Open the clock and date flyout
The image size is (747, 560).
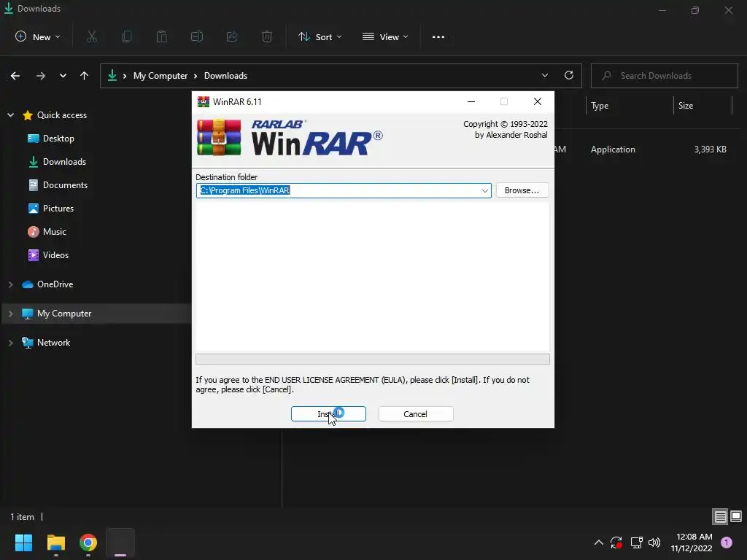[x=692, y=542]
